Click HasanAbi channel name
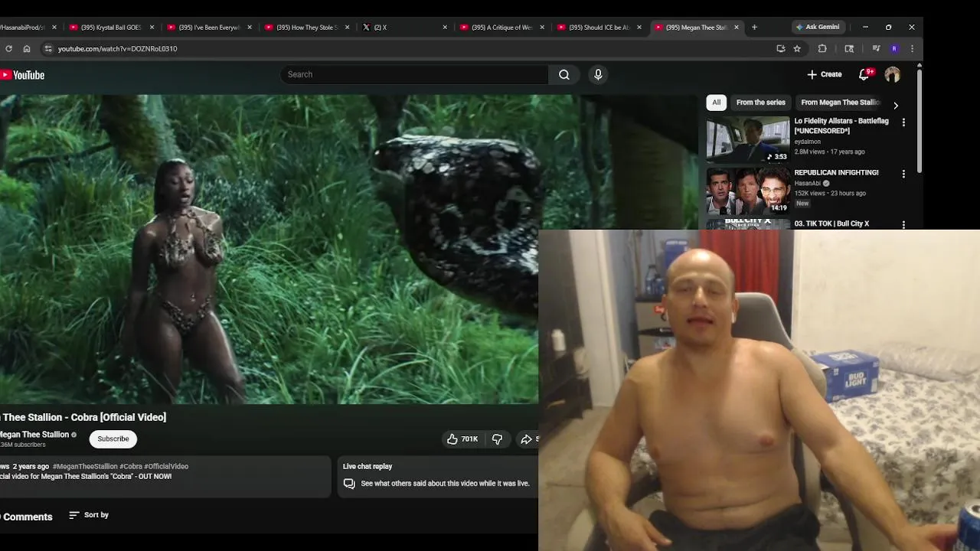 tap(807, 184)
